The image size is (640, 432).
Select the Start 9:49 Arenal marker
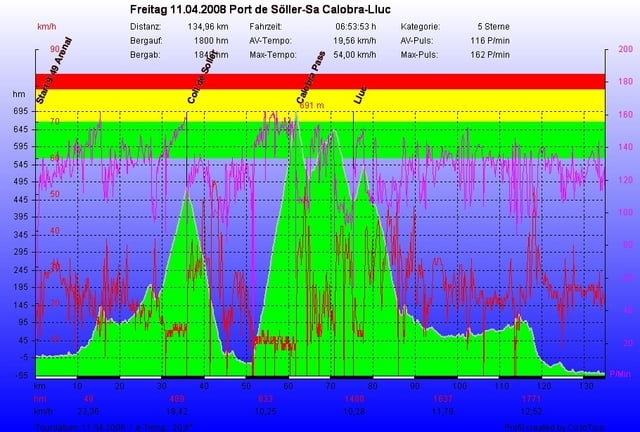coord(54,71)
